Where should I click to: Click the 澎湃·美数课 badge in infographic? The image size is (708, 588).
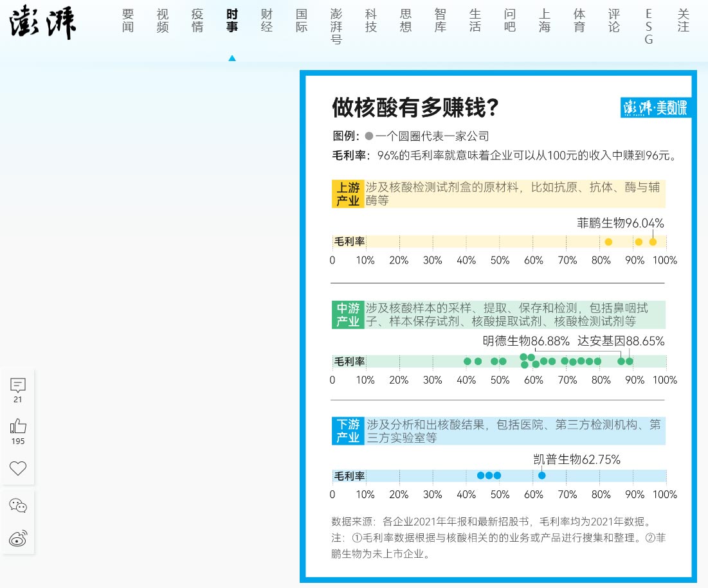656,108
